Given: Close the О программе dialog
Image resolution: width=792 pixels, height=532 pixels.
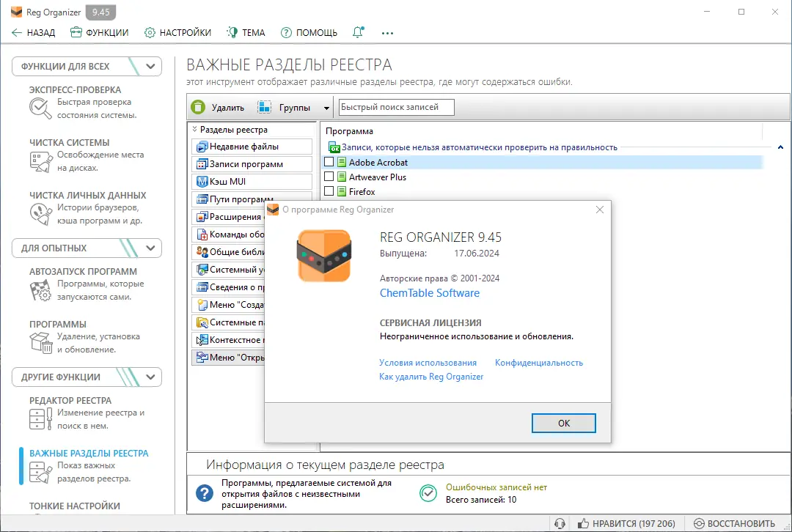Looking at the screenshot, I should 600,210.
